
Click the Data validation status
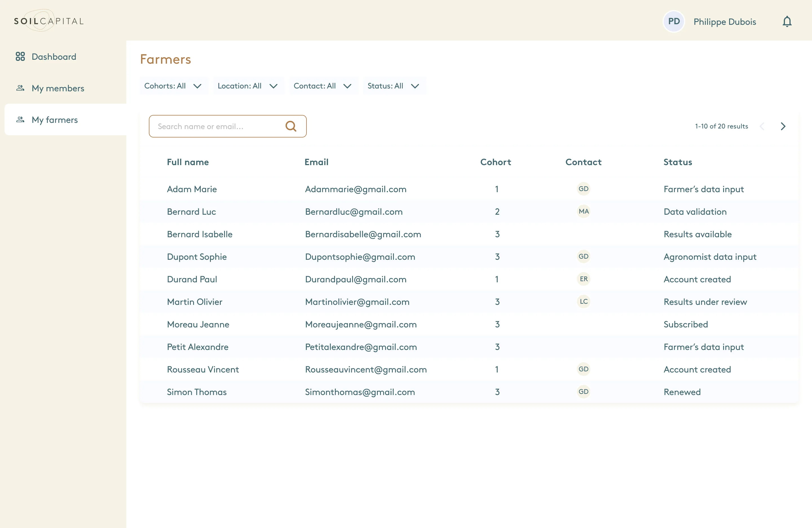click(695, 212)
